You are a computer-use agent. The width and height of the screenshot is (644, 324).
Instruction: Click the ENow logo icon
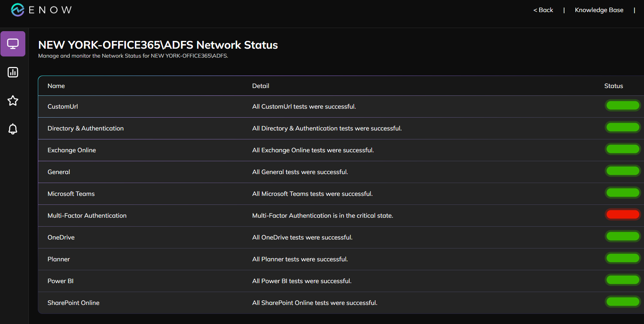click(18, 10)
